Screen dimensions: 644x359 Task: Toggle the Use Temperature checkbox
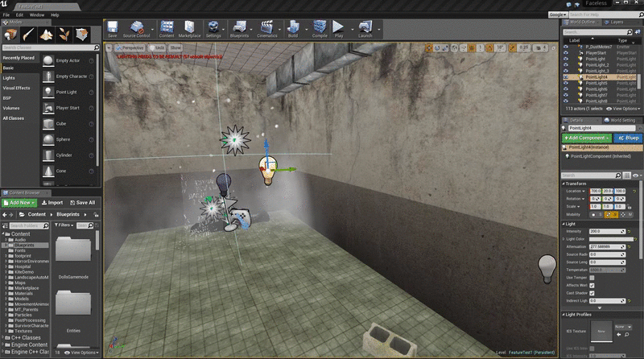tap(592, 278)
